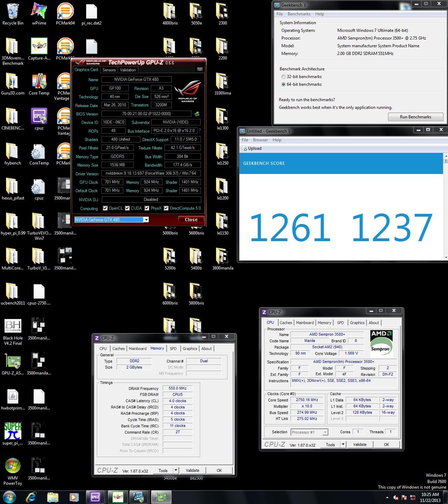The height and width of the screenshot is (504, 448).
Task: Open Graphics tab in CPU-Z Memory window
Action: click(190, 349)
